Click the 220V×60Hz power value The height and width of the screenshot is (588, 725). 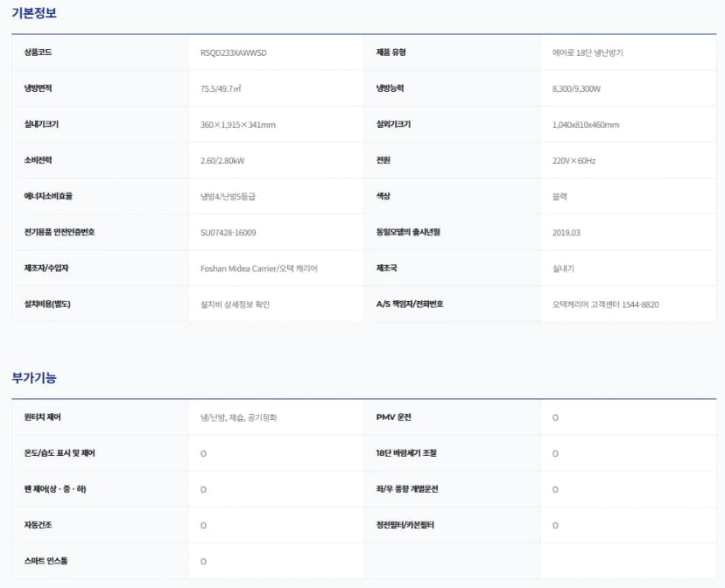[x=574, y=161]
